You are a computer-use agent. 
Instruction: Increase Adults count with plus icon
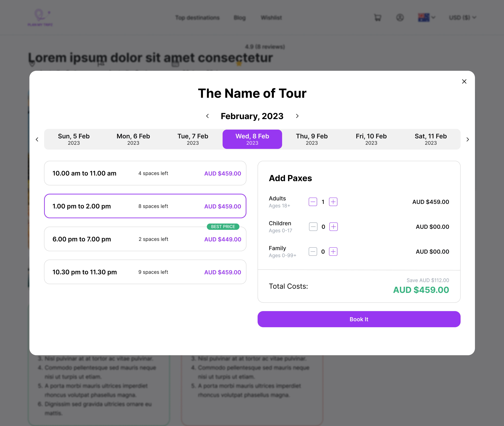[333, 202]
